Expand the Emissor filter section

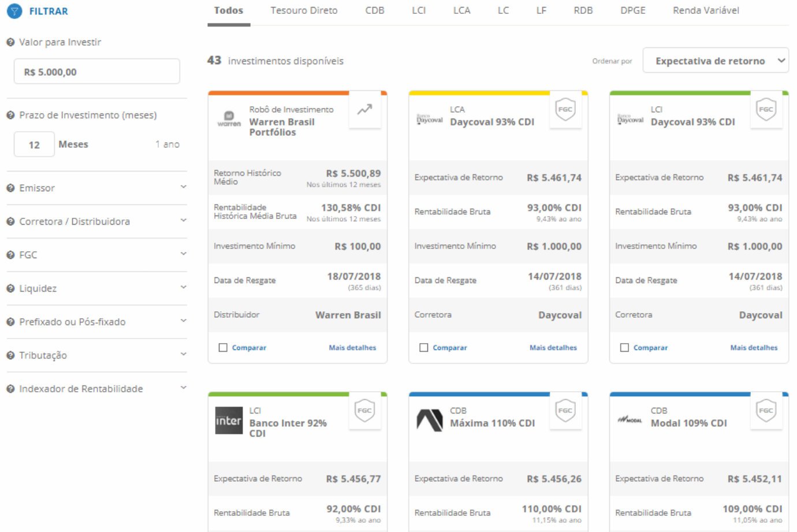coord(96,188)
